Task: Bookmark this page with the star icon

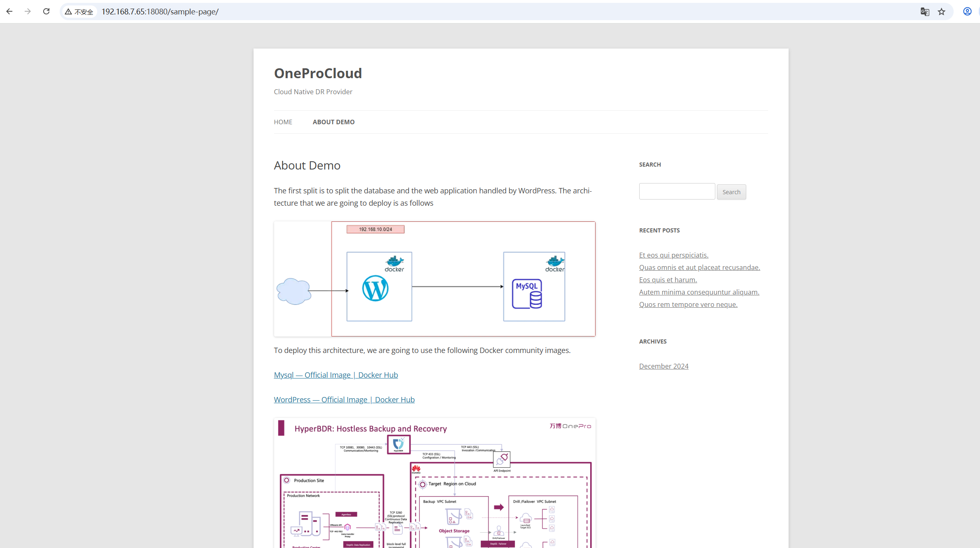Action: [x=942, y=12]
